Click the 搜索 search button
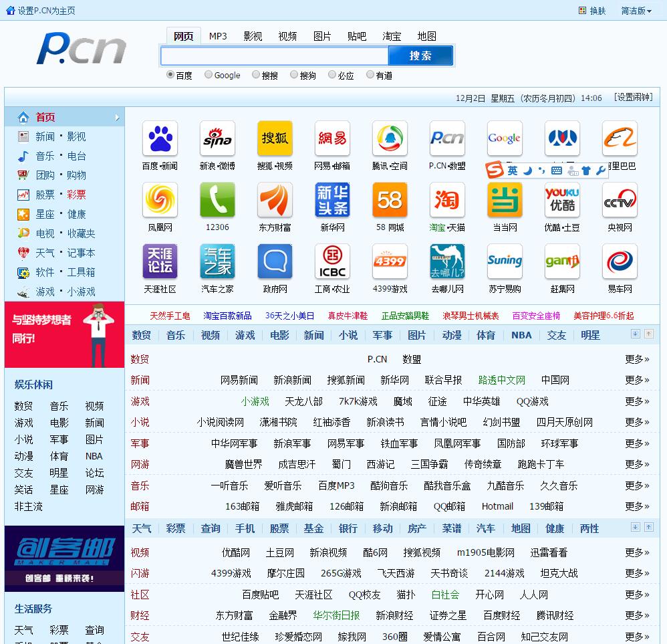Viewport: 667px width, 644px height. 420,56
